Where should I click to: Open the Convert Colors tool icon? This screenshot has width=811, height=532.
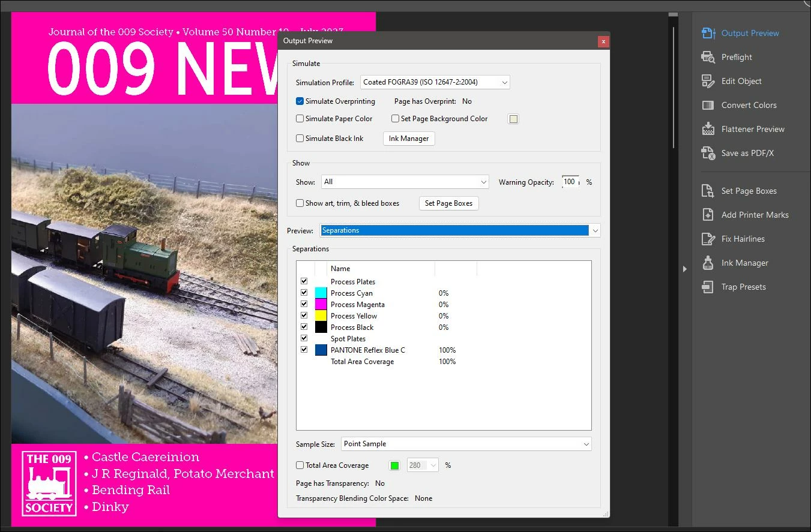[x=708, y=105]
